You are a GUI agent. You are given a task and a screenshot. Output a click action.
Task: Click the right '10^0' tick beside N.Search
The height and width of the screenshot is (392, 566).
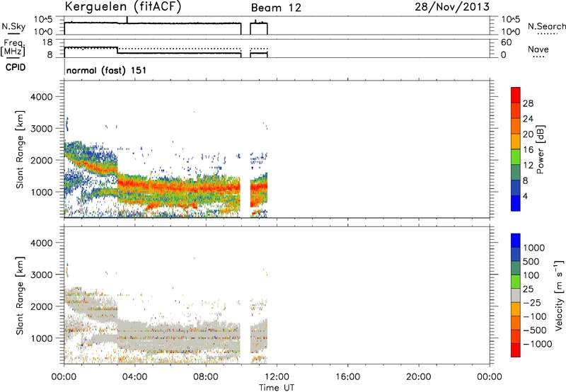pyautogui.click(x=510, y=32)
